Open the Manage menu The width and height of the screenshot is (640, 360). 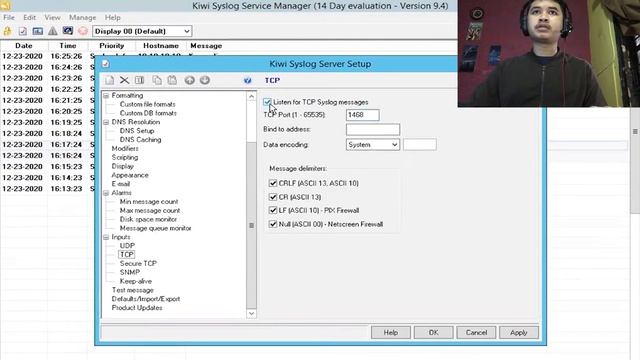(x=82, y=18)
